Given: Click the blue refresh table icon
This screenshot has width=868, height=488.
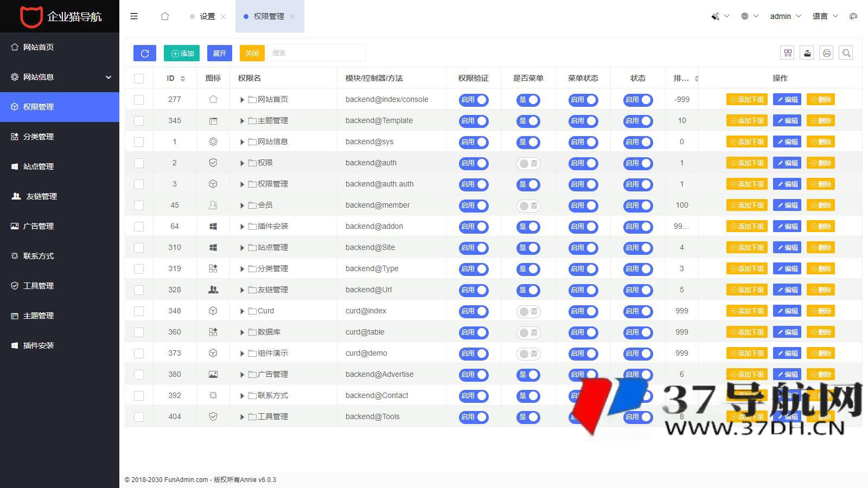Looking at the screenshot, I should point(144,53).
